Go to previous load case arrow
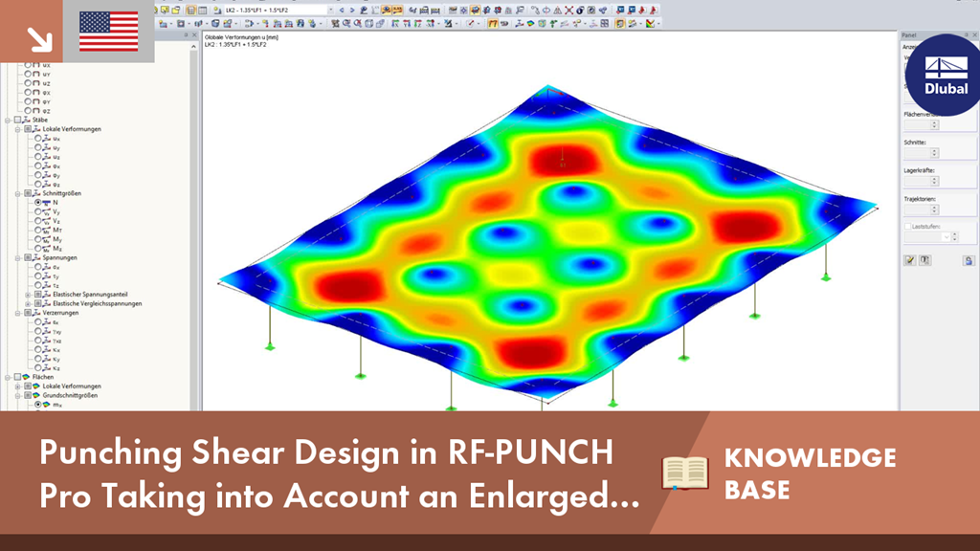 [x=342, y=10]
